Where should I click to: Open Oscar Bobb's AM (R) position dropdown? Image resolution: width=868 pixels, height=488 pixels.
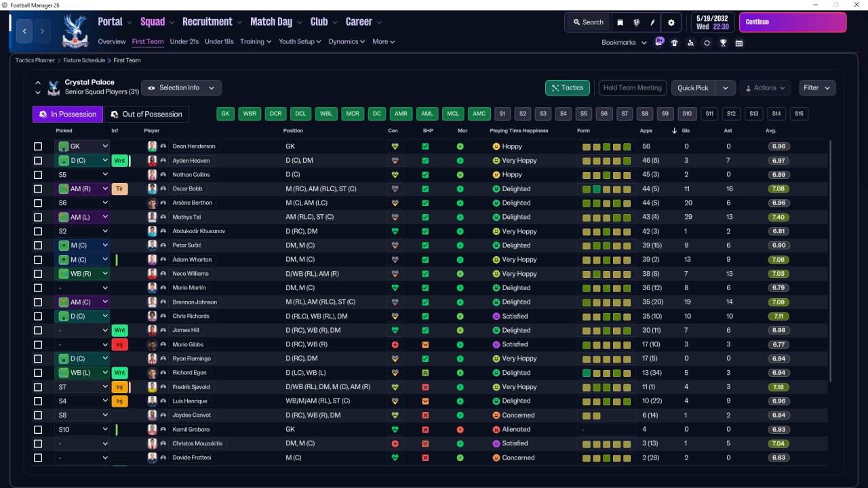[82, 189]
